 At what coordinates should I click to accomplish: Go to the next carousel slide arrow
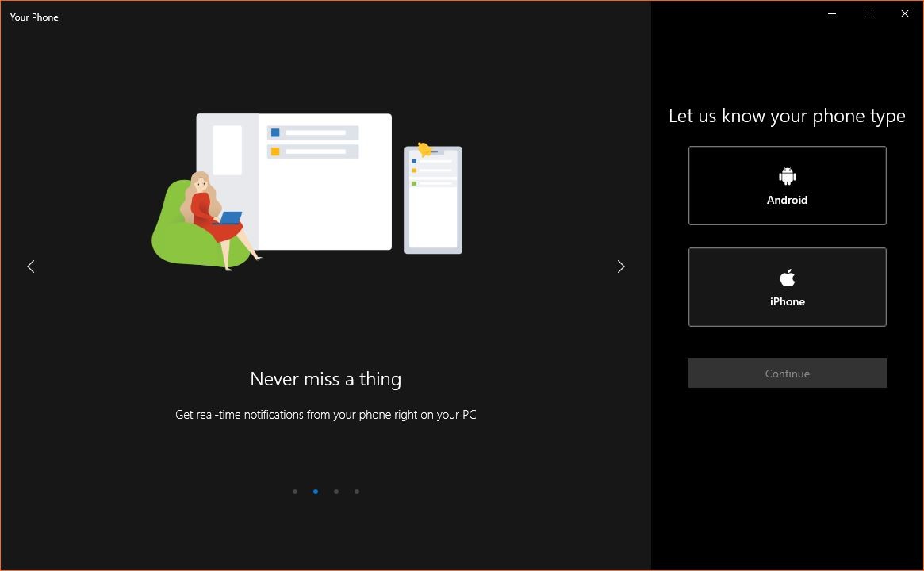coord(620,266)
